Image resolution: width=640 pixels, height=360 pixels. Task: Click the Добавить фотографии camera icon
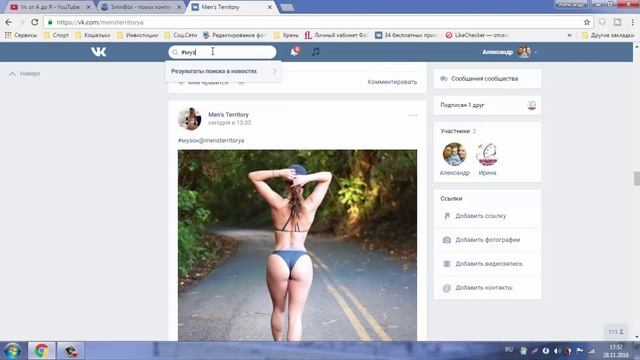point(447,240)
